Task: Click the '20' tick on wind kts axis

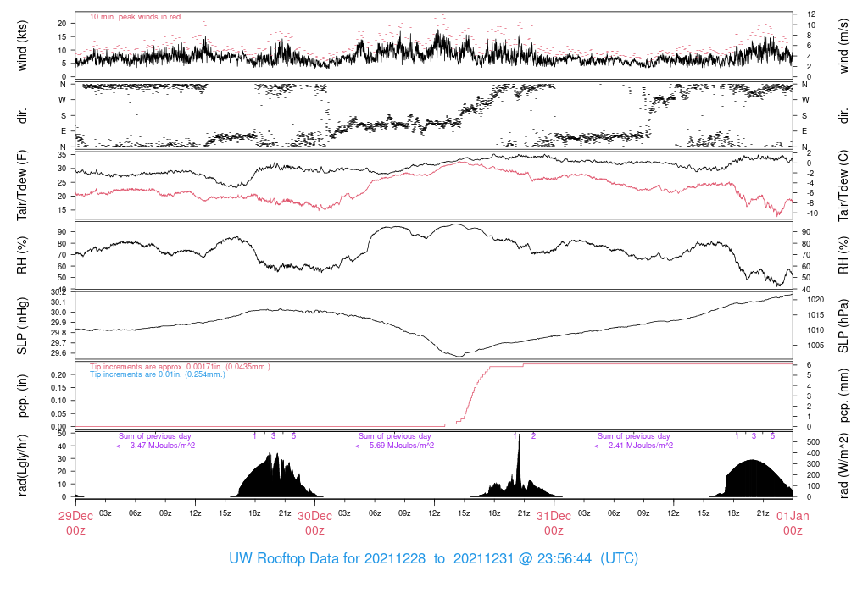Action: (62, 24)
